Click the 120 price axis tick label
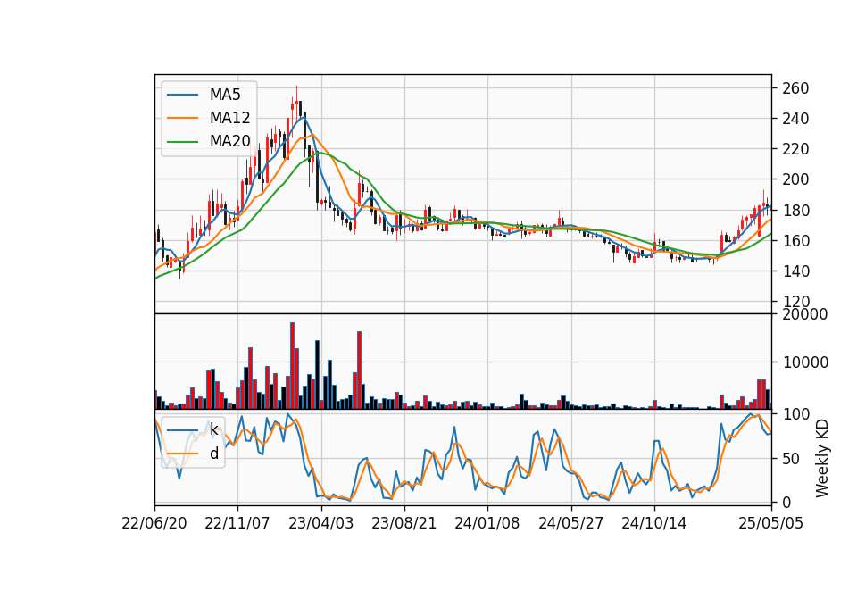This screenshot has width=857, height=616. pos(795,301)
